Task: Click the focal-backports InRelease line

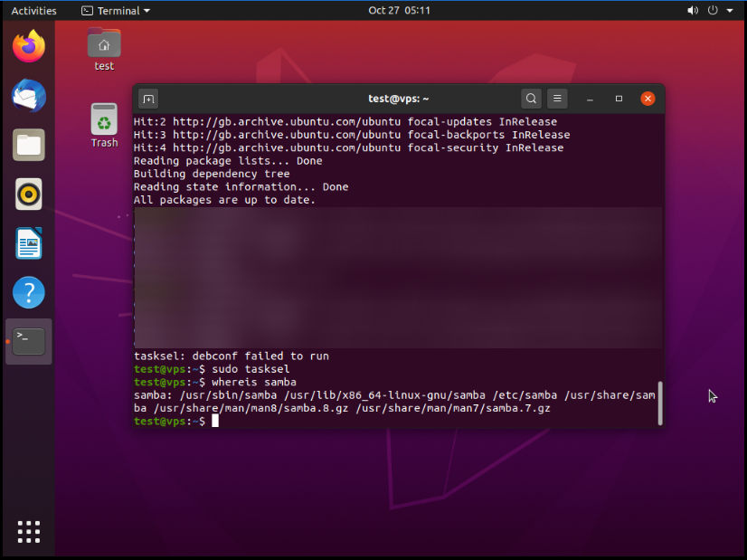Action: [x=352, y=135]
